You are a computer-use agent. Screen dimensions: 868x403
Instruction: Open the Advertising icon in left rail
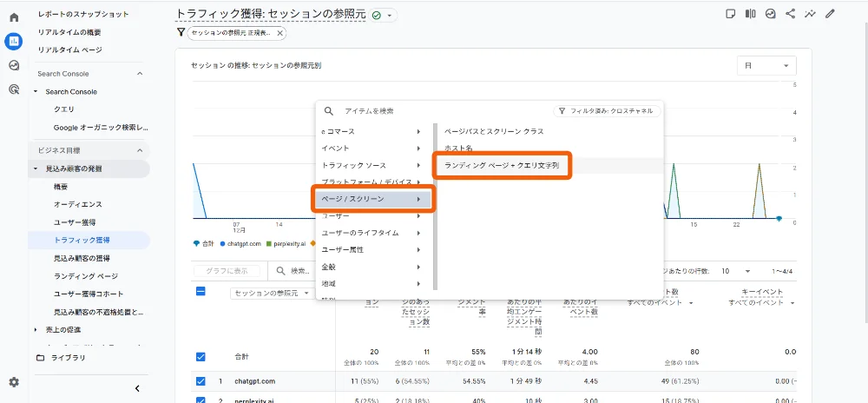click(x=14, y=89)
